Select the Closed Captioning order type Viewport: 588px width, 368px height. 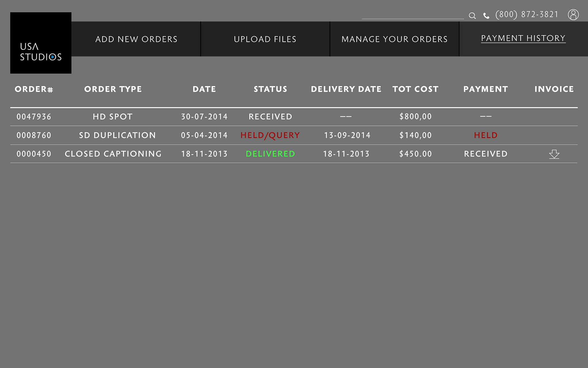point(113,154)
